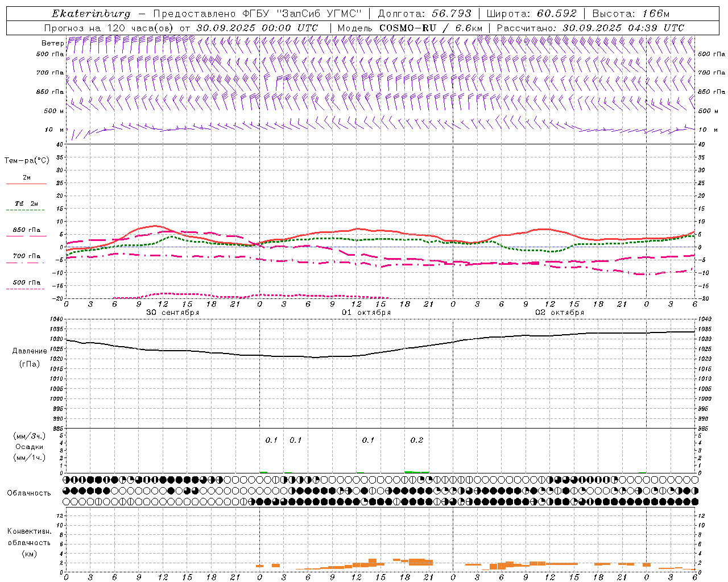Click the Ветер label of the wind panel

52,43
